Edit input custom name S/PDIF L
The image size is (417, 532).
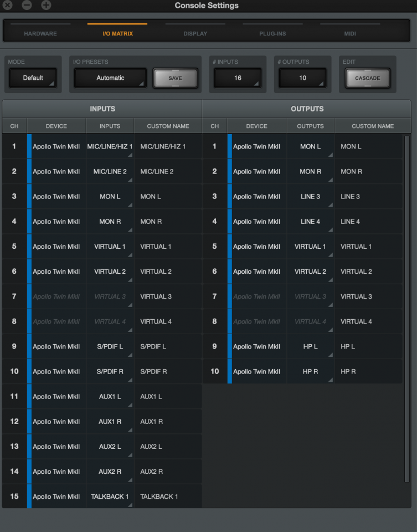coord(168,346)
